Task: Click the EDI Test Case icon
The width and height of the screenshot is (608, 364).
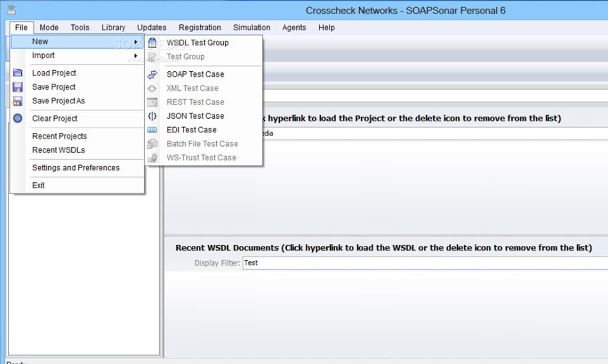Action: tap(153, 130)
